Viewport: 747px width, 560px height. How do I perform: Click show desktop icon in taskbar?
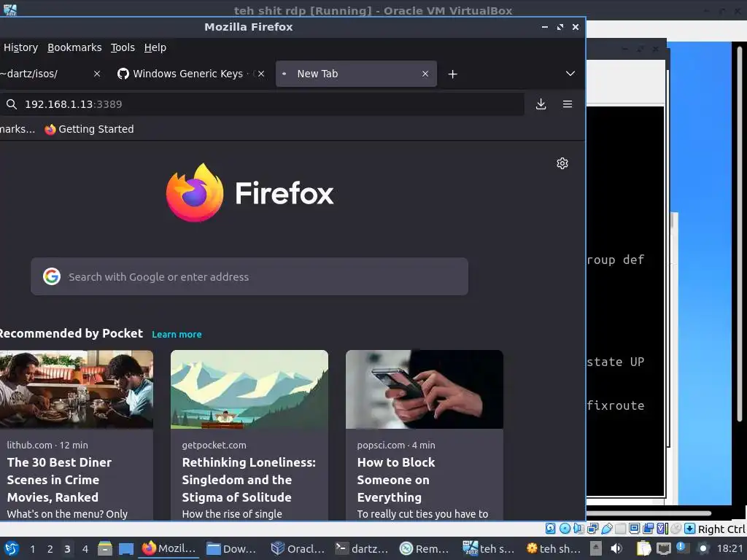[x=125, y=549]
